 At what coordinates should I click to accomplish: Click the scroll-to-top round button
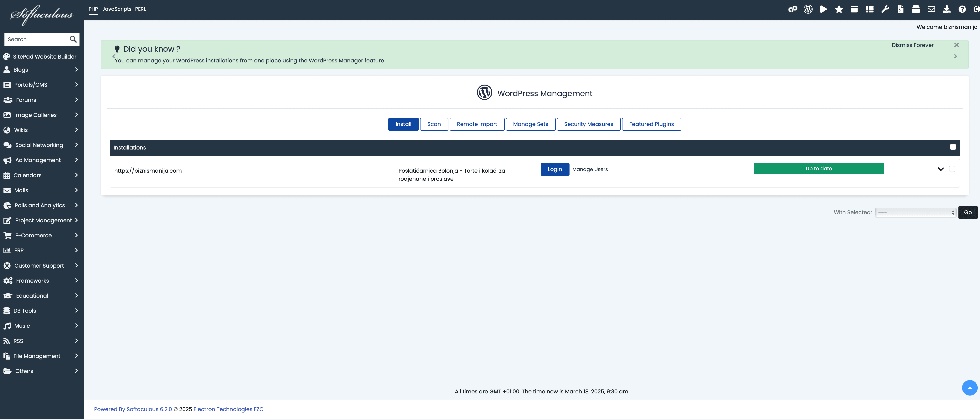[969, 388]
